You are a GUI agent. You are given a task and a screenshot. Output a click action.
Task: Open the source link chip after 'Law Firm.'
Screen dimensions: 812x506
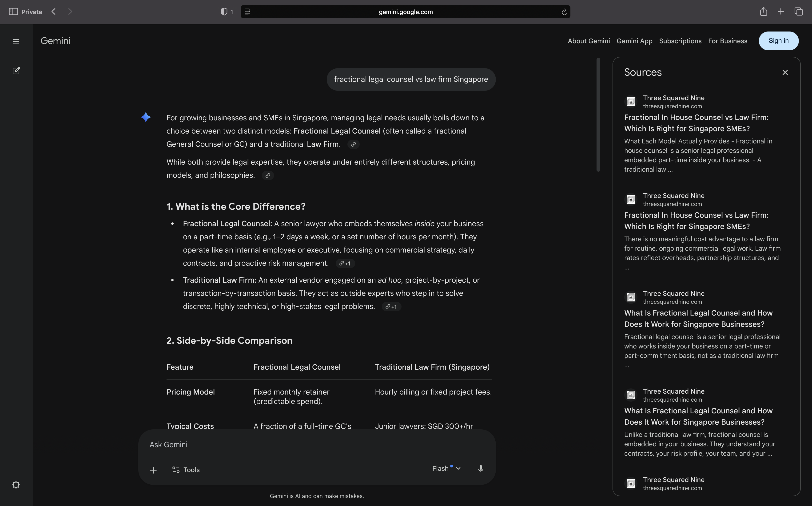[x=353, y=144]
